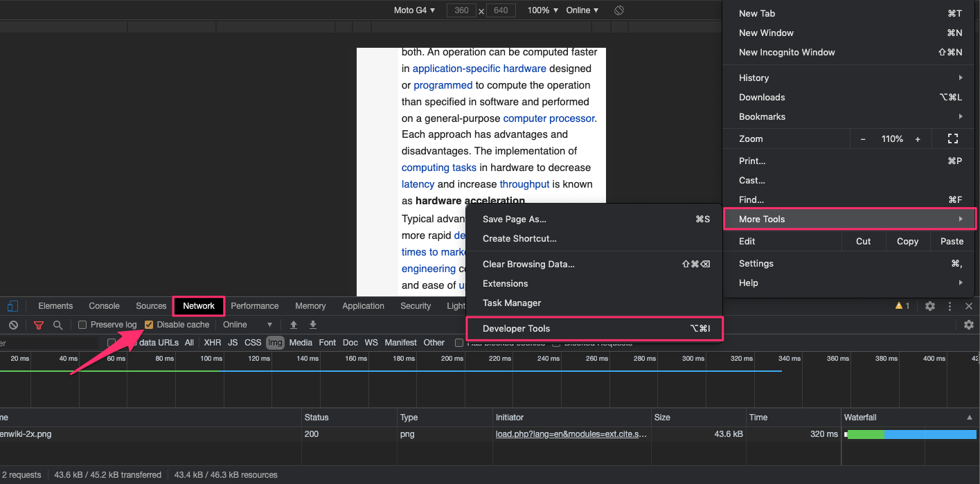Toggle the device toolbar icon
Viewport: 980px width, 484px height.
click(12, 306)
